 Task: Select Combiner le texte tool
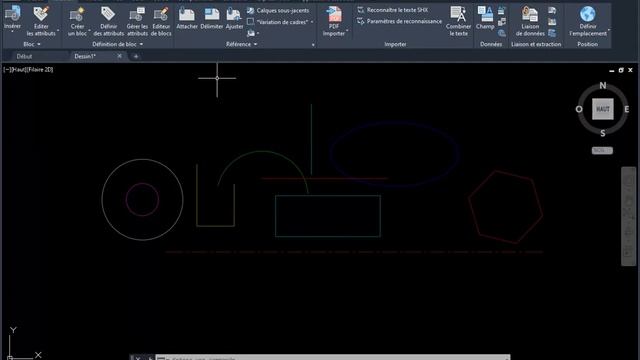458,21
